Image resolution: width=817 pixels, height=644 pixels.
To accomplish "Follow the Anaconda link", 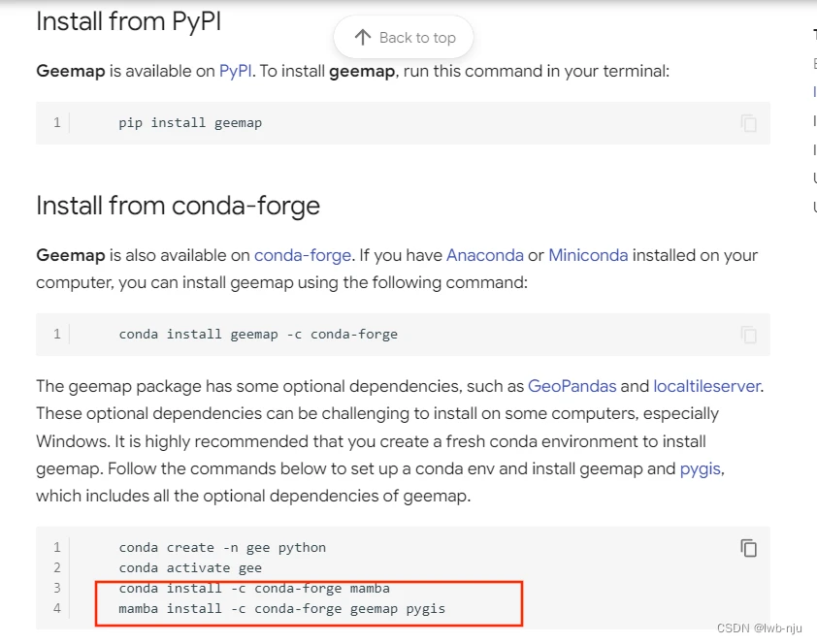I will pos(484,255).
